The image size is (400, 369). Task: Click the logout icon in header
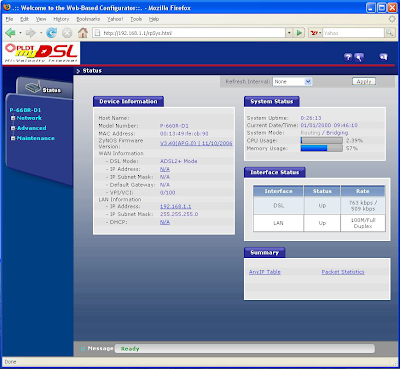(383, 57)
